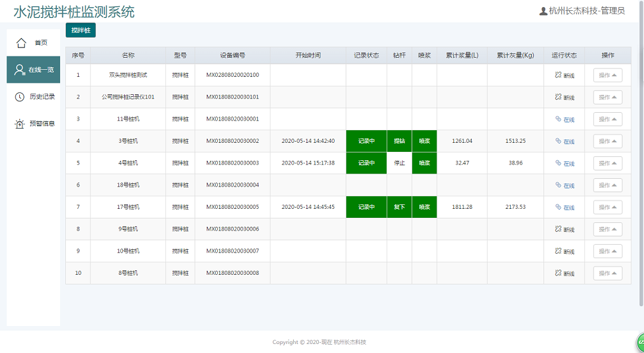Click online link icon for 11号桩机
The width and height of the screenshot is (644, 353).
pos(558,119)
